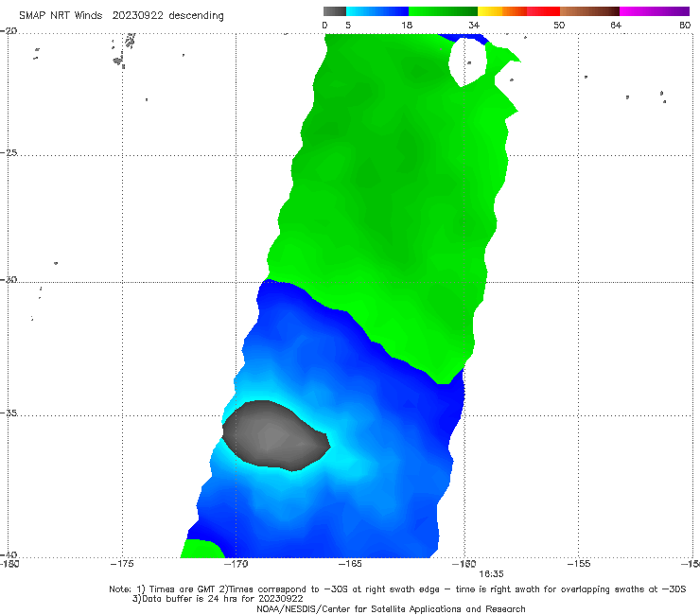Click the longitude label '-155'
The height and width of the screenshot is (615, 700).
point(579,564)
